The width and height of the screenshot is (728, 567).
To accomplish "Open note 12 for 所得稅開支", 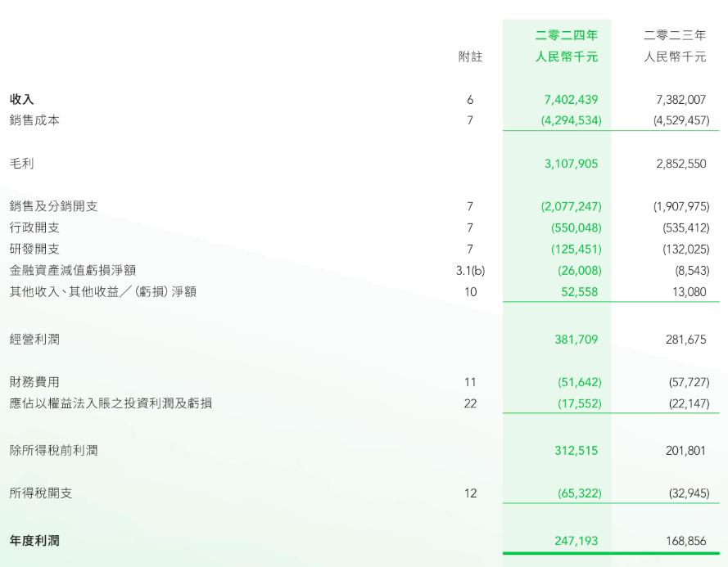I will pyautogui.click(x=470, y=493).
